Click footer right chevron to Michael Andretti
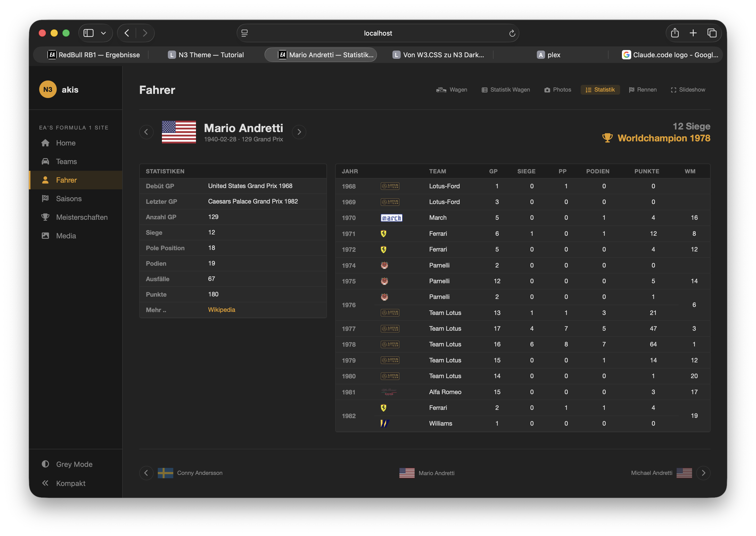The height and width of the screenshot is (536, 756). [703, 473]
